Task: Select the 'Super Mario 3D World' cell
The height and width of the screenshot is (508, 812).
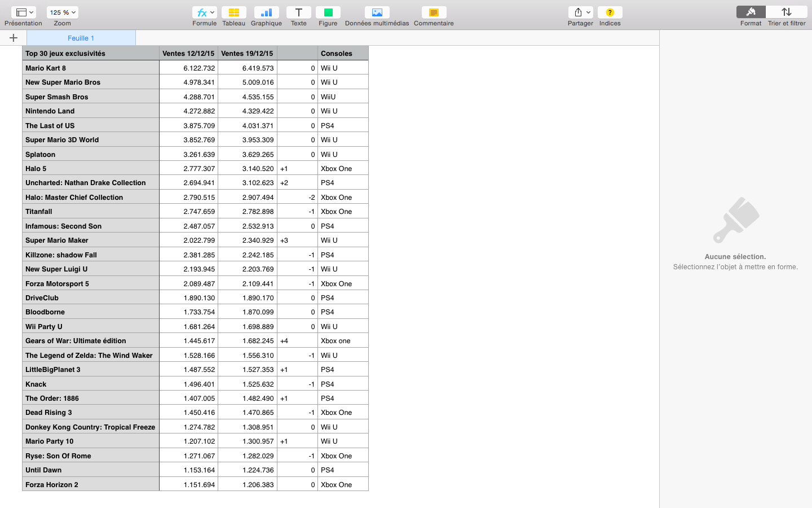Action: click(x=91, y=140)
